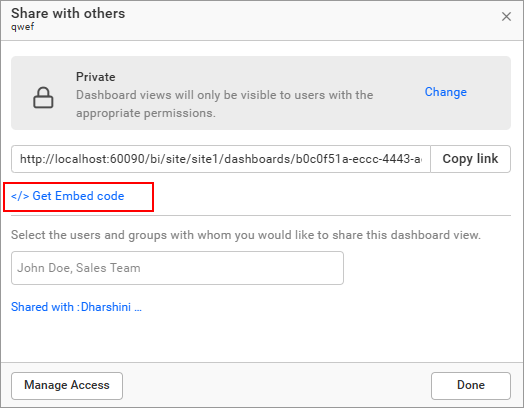The image size is (524, 408).
Task: Focus the users and groups input field
Action: pyautogui.click(x=177, y=268)
